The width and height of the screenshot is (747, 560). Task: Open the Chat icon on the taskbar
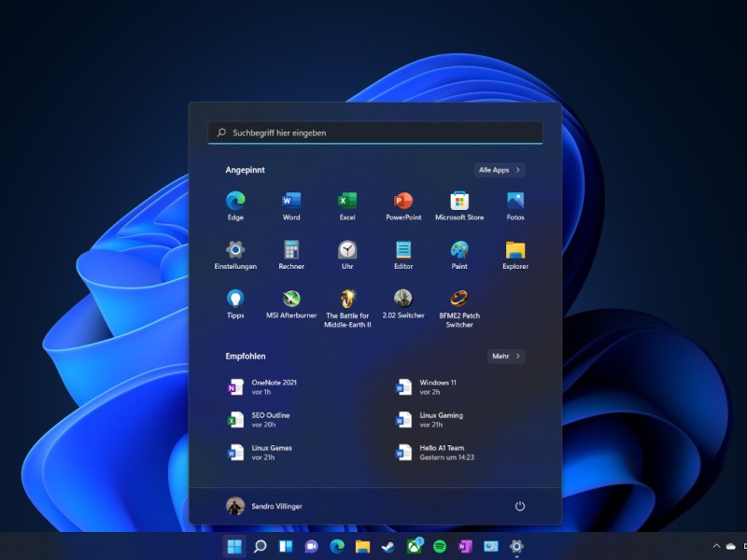(312, 546)
